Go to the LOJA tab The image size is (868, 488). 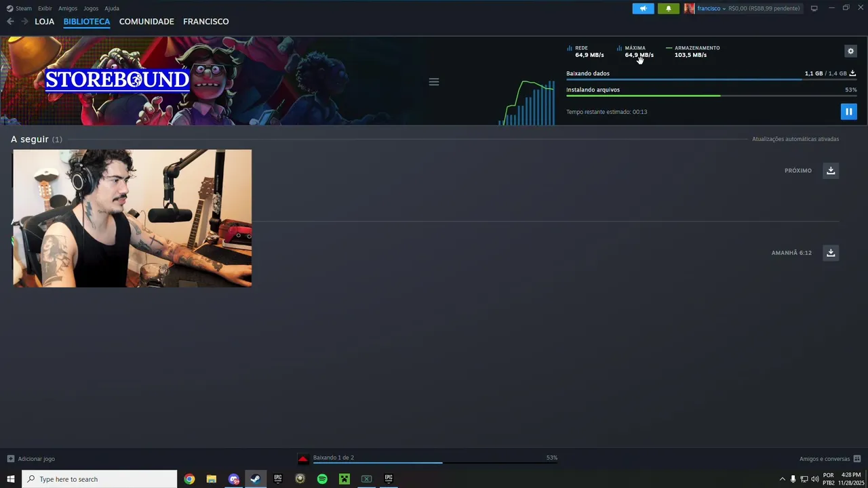[x=45, y=22]
